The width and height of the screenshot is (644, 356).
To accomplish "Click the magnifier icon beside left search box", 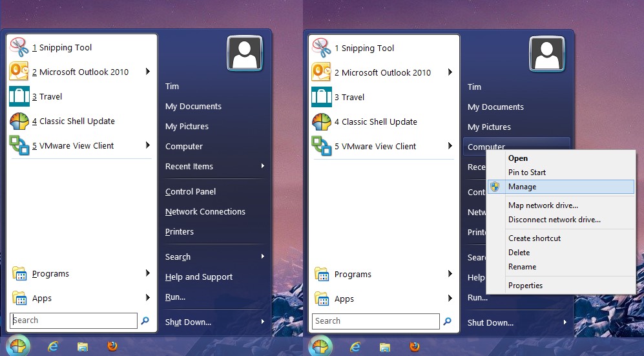I will (145, 320).
